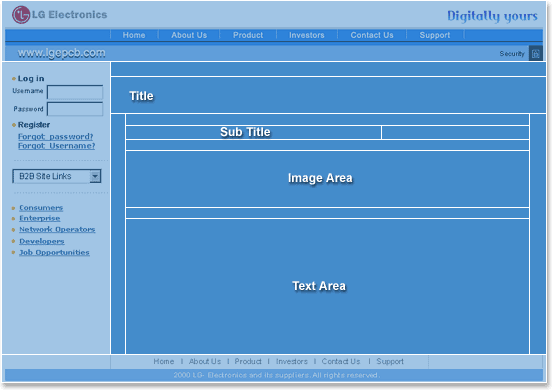
Task: Open Support in the top navigation bar
Action: [x=435, y=35]
